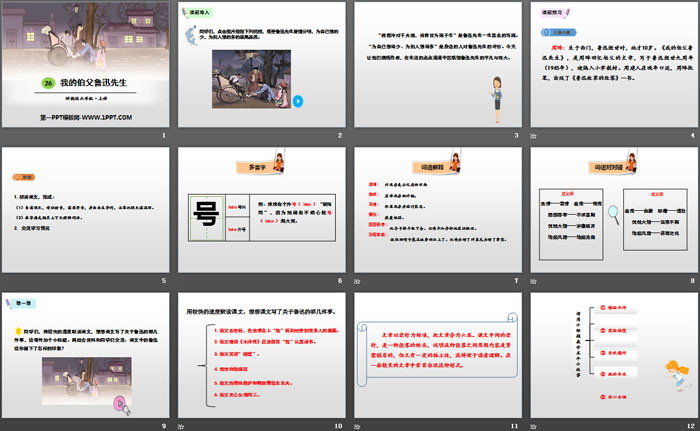
Task: Select slide 12 thumbnail with running girl
Action: [x=614, y=355]
